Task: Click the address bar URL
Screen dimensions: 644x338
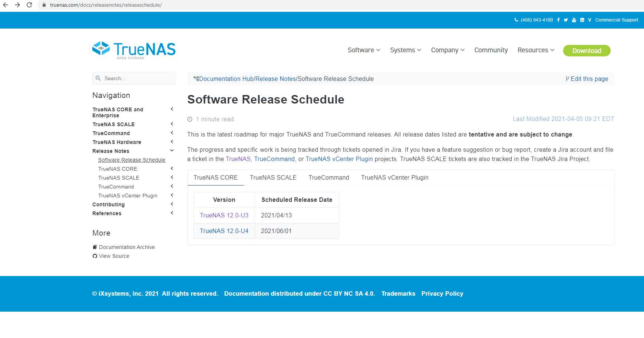Action: pos(106,5)
